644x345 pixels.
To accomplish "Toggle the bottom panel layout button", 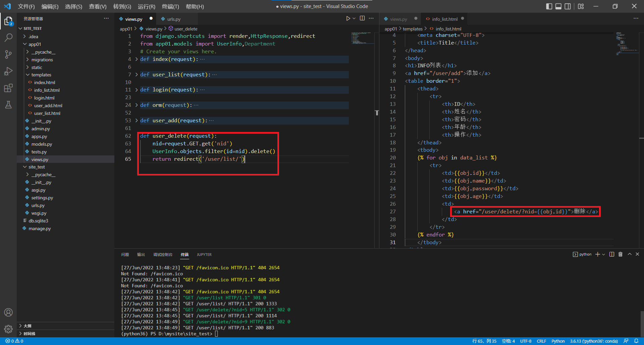I will coord(558,6).
